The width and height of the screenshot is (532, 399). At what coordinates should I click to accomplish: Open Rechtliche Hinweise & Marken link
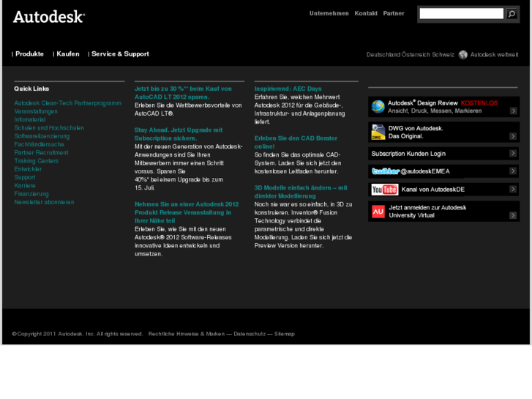click(x=187, y=334)
